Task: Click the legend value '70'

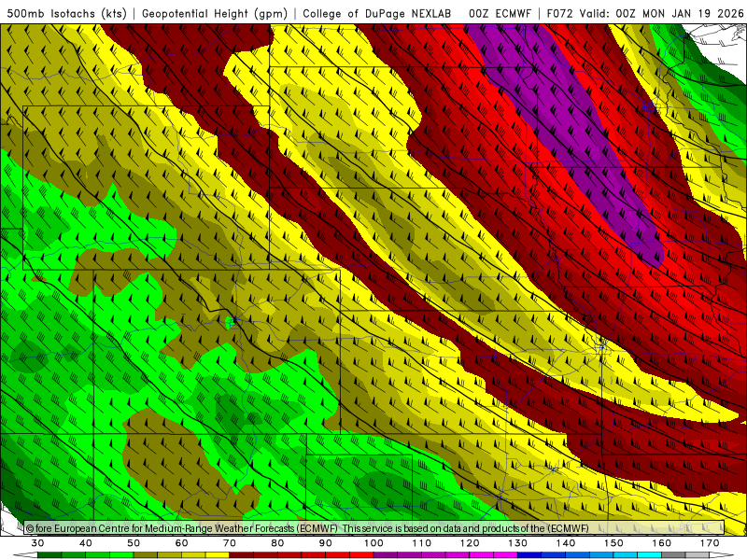Action: coord(230,543)
